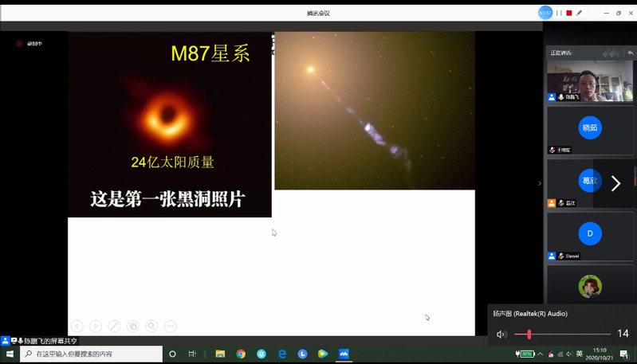Expand next participants with the right arrow
The height and width of the screenshot is (364, 637).
tap(615, 184)
